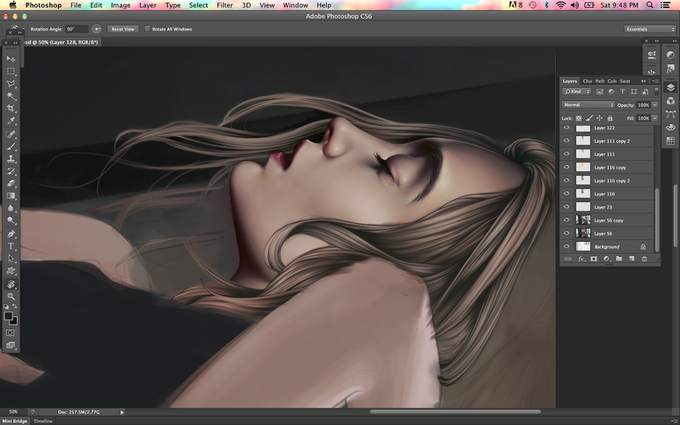Screen dimensions: 680x425
Task: Open the Essentials workspace dropdown
Action: 650,29
